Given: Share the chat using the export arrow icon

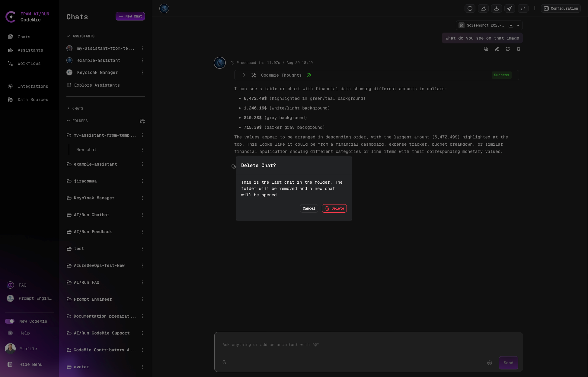Looking at the screenshot, I should [483, 8].
